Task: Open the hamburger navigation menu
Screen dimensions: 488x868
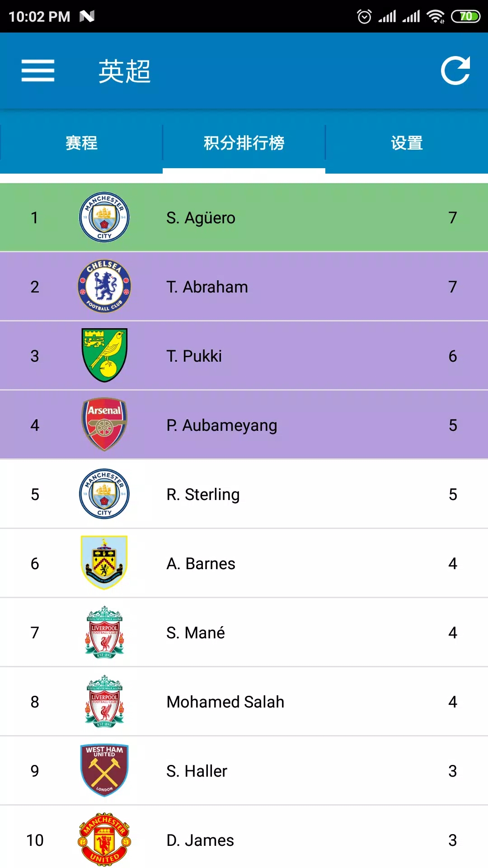Action: pos(38,71)
